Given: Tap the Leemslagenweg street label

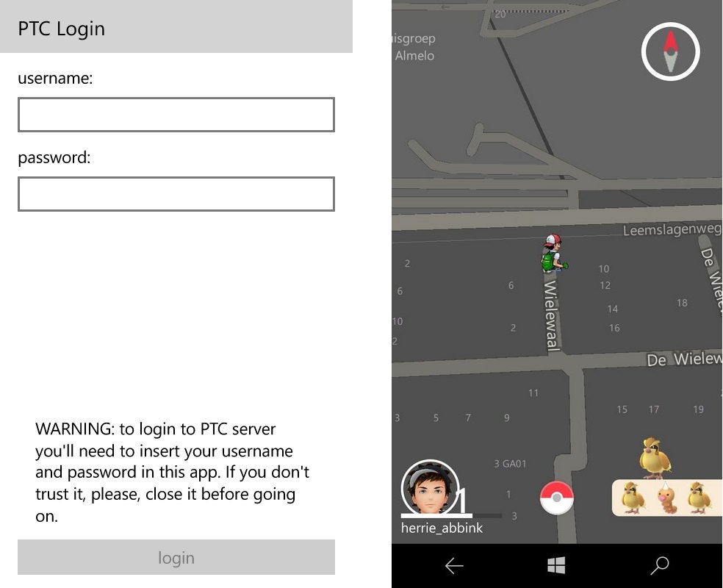Looking at the screenshot, I should click(672, 229).
